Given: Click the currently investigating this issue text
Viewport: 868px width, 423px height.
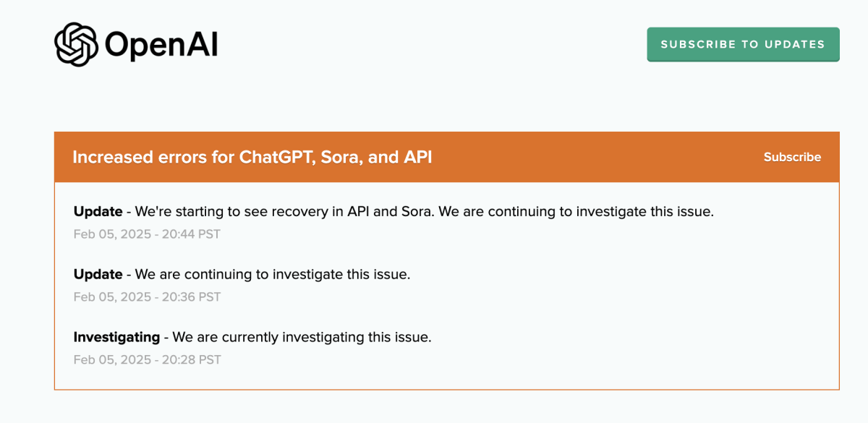Looking at the screenshot, I should (302, 337).
